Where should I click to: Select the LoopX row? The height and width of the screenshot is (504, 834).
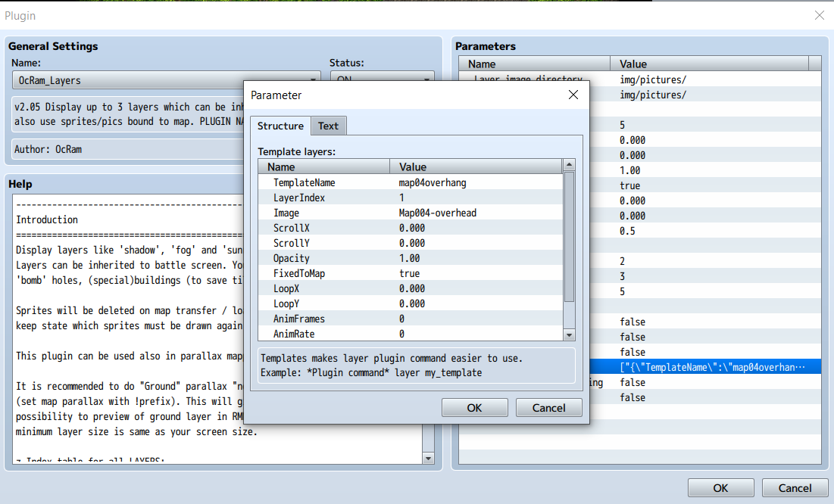410,288
